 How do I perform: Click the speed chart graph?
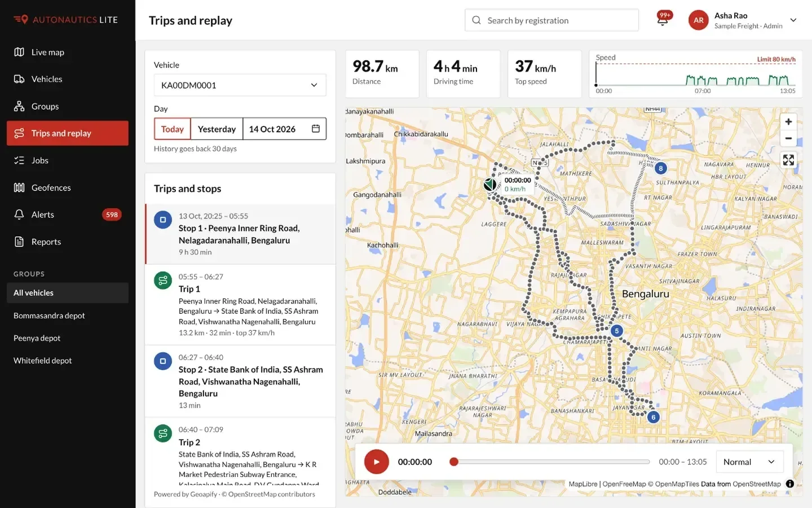tap(696, 74)
